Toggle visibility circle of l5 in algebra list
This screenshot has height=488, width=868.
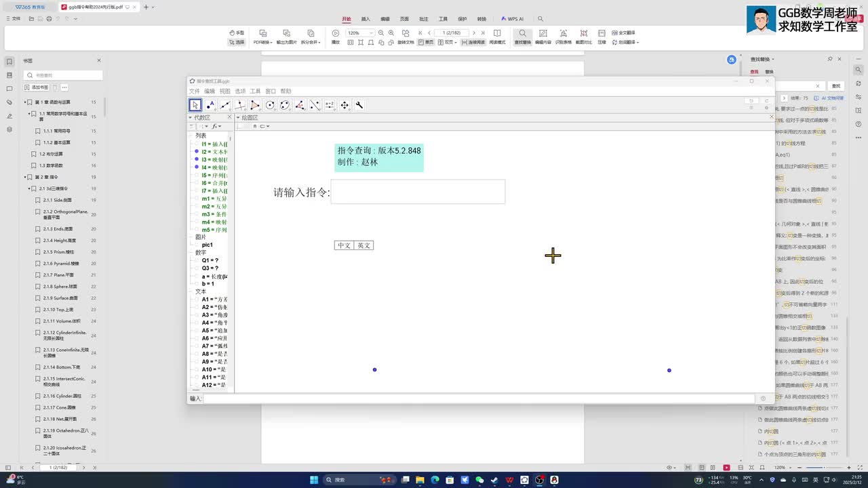point(197,175)
